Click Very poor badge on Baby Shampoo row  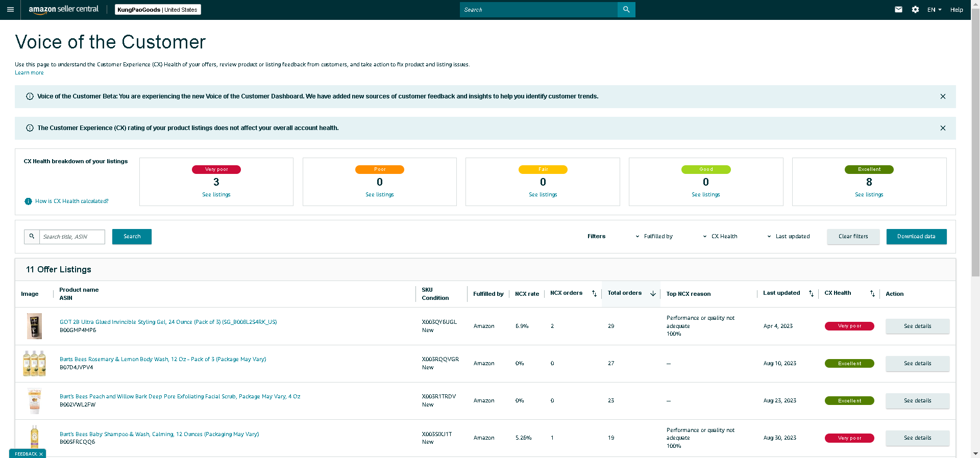click(849, 438)
